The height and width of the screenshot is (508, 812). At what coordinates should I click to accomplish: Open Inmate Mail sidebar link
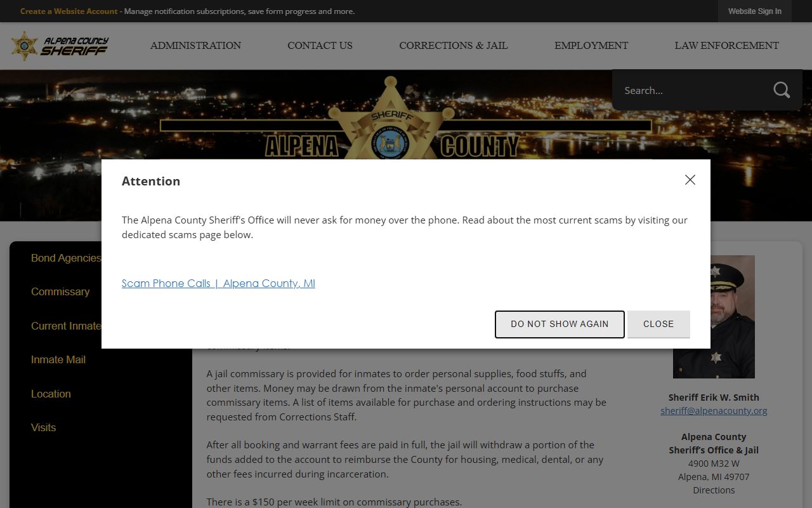coord(58,359)
